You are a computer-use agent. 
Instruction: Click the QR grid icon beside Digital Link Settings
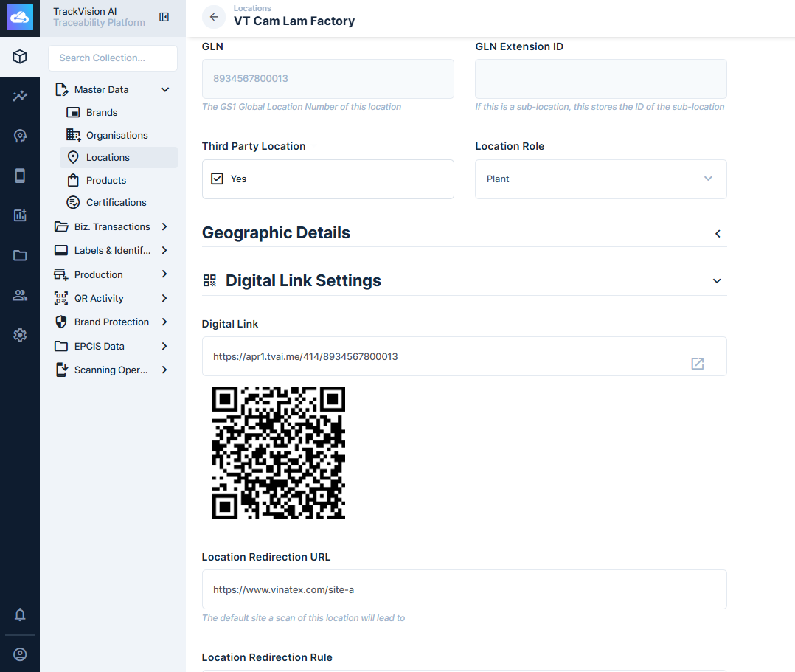[209, 280]
